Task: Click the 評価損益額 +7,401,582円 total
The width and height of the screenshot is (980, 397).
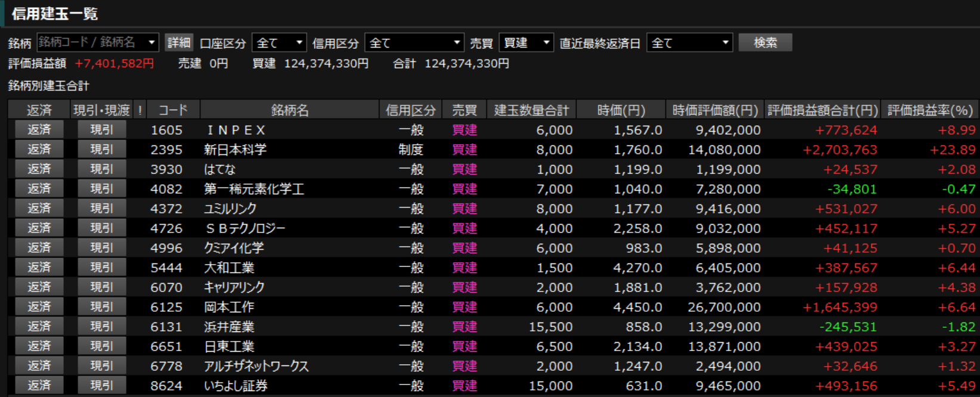Action: point(81,63)
